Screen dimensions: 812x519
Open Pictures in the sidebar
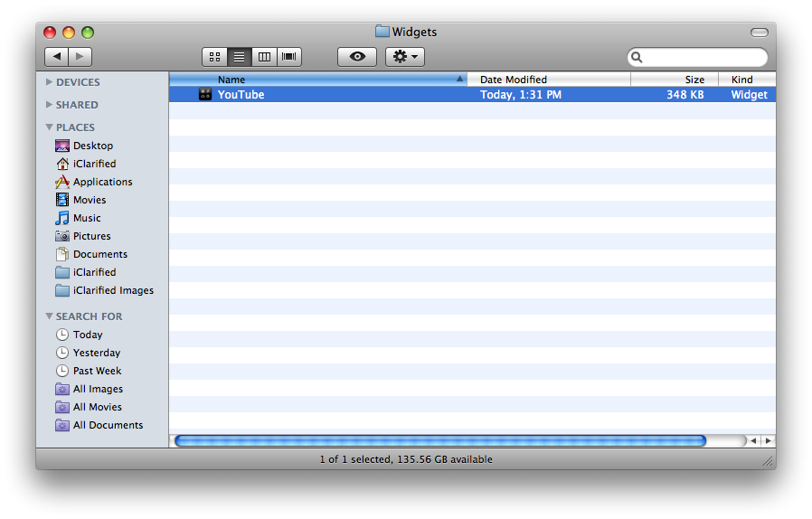[83, 236]
